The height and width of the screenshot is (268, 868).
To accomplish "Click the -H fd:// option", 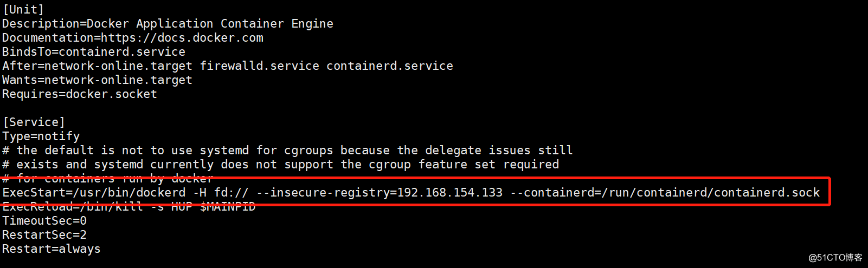I will [x=221, y=192].
